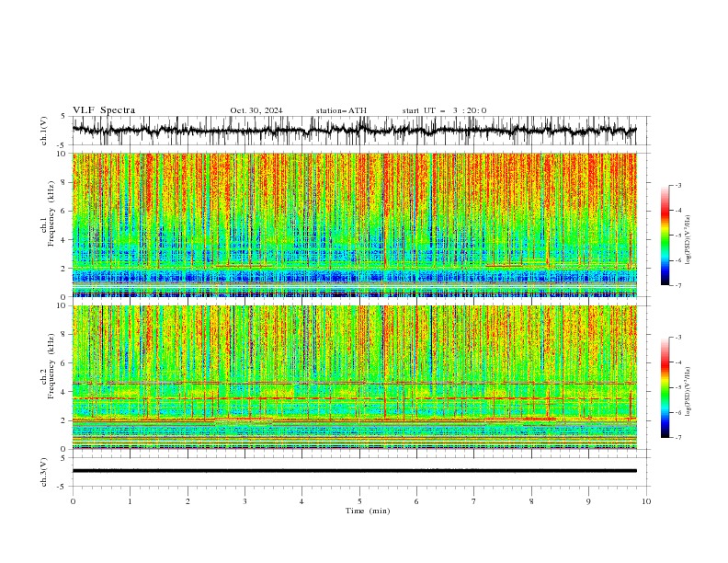Click the "ch.3(V)" axis label
The width and height of the screenshot is (728, 563).
tap(44, 472)
